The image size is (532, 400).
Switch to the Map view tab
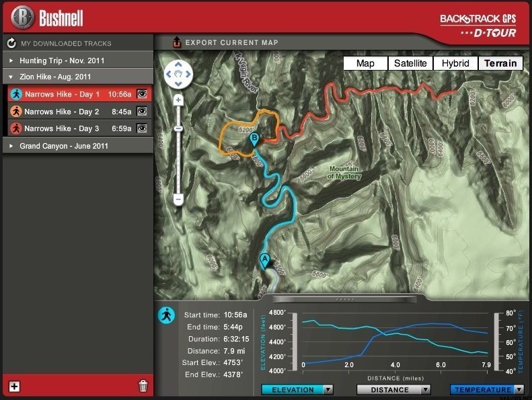point(365,63)
